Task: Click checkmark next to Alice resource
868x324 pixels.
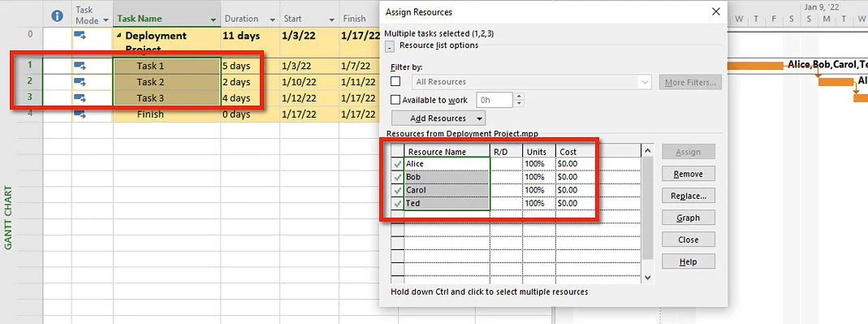Action: [398, 164]
